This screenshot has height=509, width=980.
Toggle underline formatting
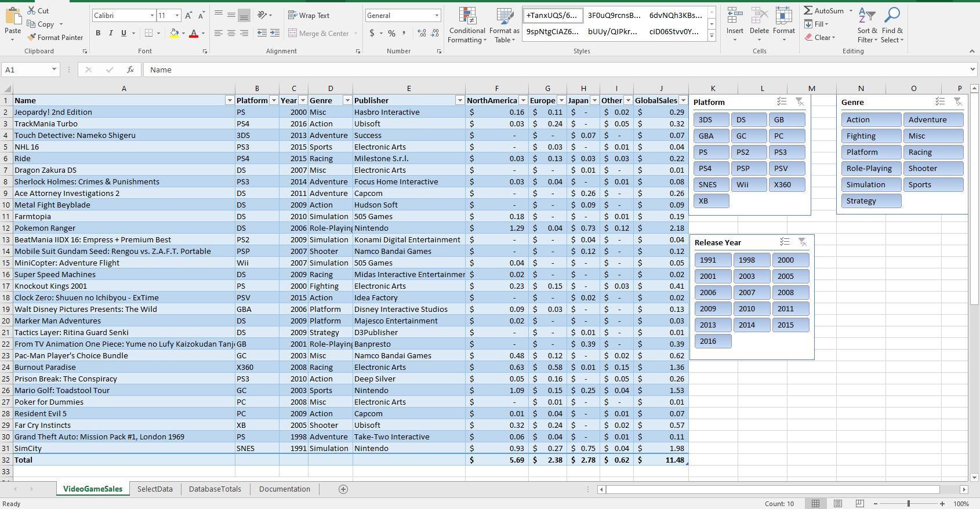click(x=124, y=33)
